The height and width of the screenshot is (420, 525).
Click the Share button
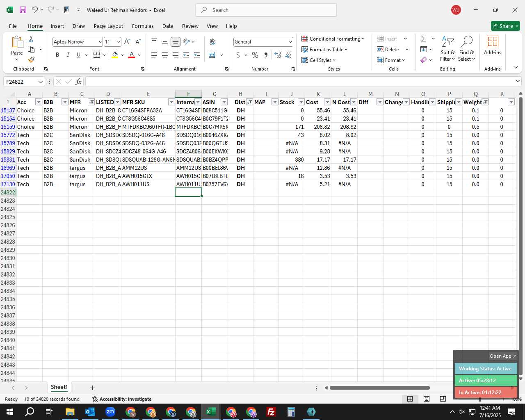pos(505,26)
